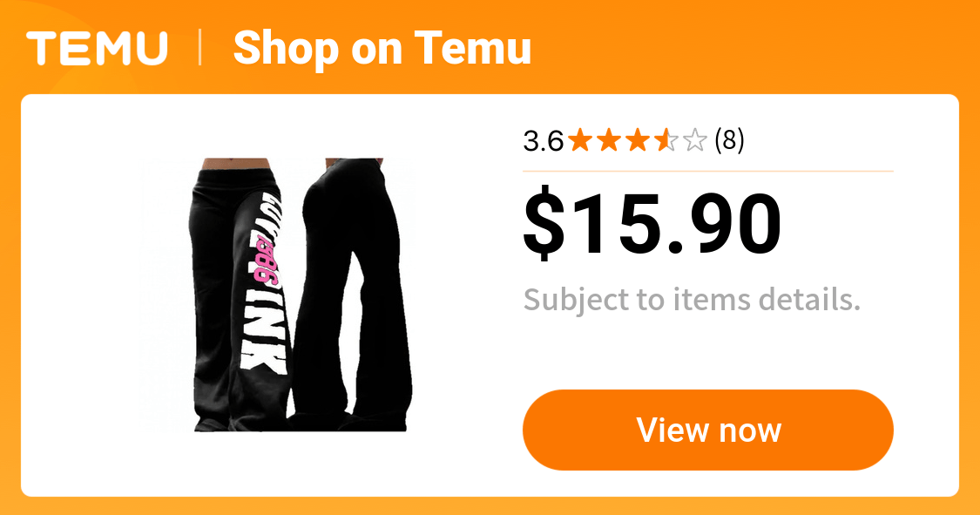Click the half-filled fourth star
This screenshot has width=980, height=515.
click(666, 140)
